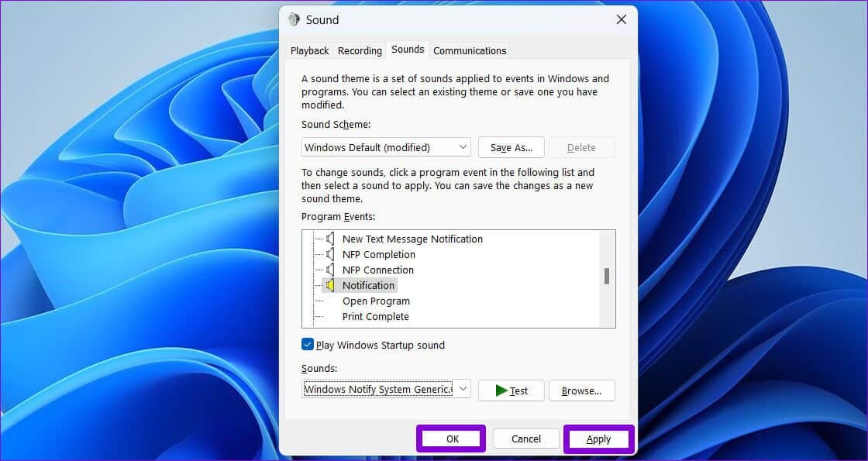Play the sound with Test button
868x461 pixels.
tap(511, 390)
